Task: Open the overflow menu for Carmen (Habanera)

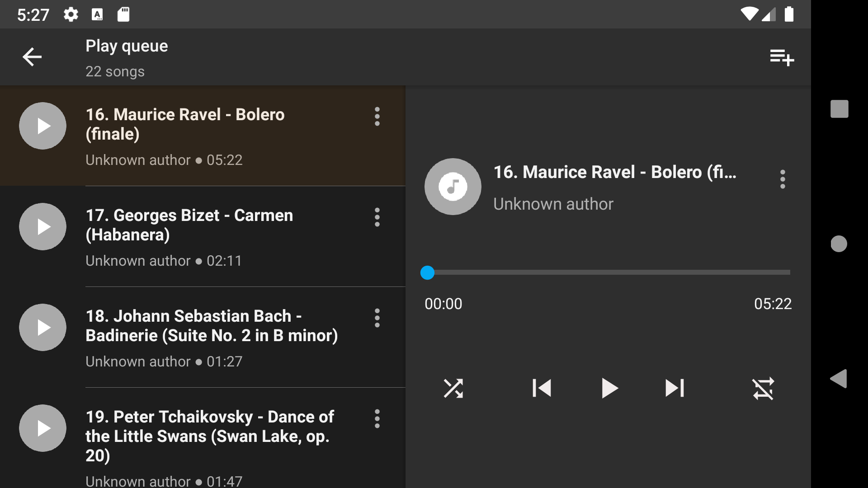Action: (377, 217)
